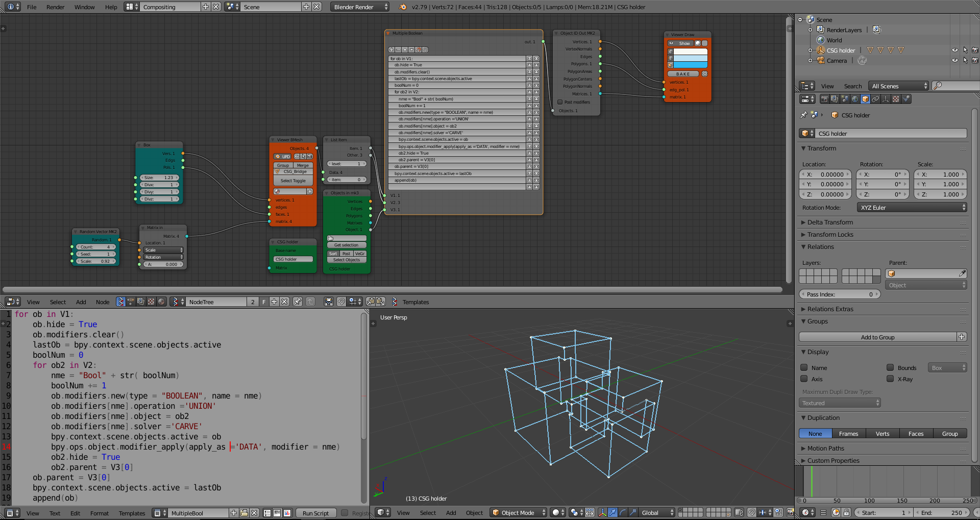Select the Object Data tripod icon in properties
This screenshot has width=980, height=520.
pos(885,100)
